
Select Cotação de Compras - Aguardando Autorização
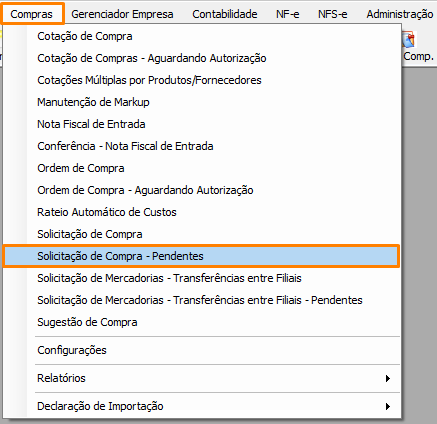[x=201, y=58]
